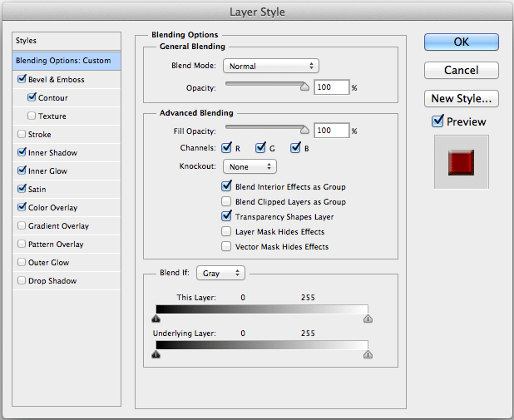Image resolution: width=514 pixels, height=420 pixels.
Task: Toggle the R channel checkbox
Action: click(227, 148)
